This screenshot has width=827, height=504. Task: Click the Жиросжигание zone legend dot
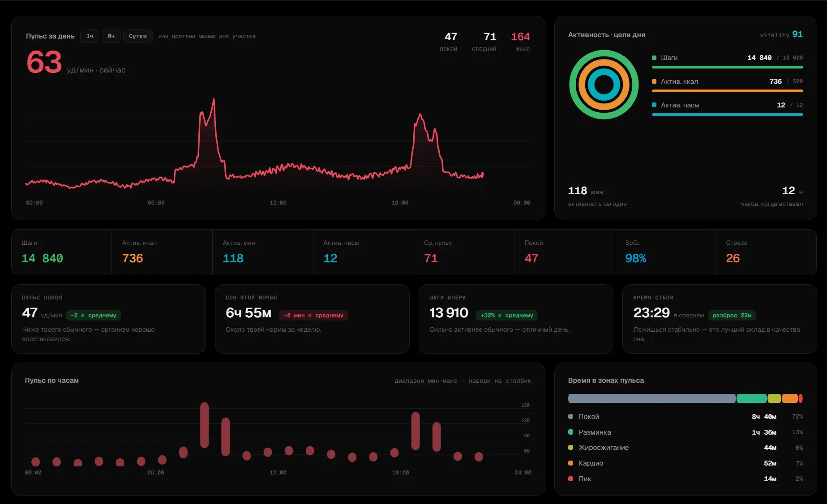coord(570,448)
